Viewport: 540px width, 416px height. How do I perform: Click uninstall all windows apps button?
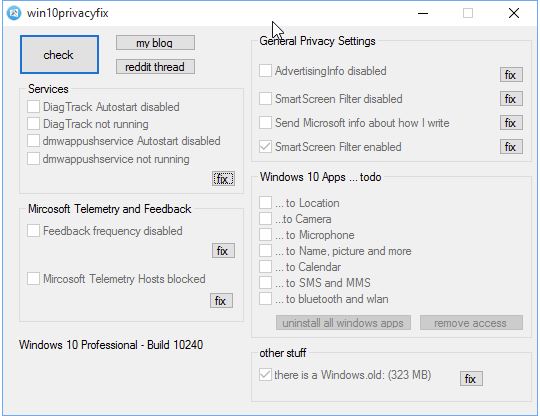[343, 323]
